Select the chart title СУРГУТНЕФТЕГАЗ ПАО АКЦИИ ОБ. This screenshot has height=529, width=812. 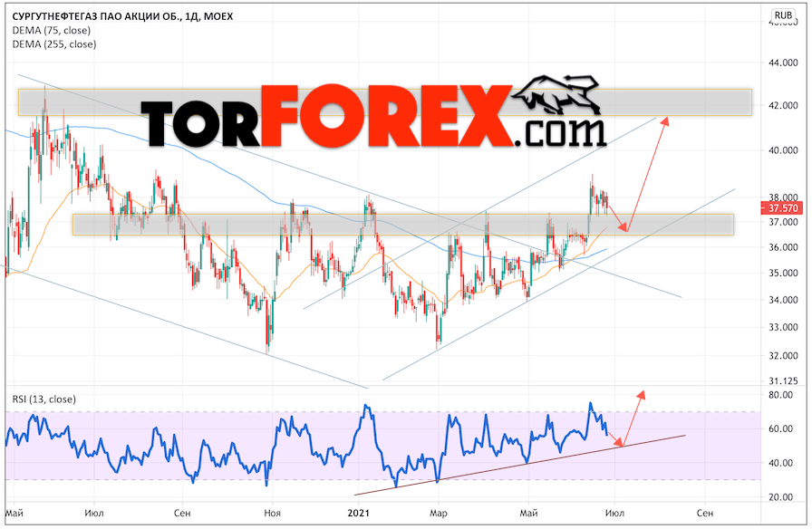[x=95, y=16]
